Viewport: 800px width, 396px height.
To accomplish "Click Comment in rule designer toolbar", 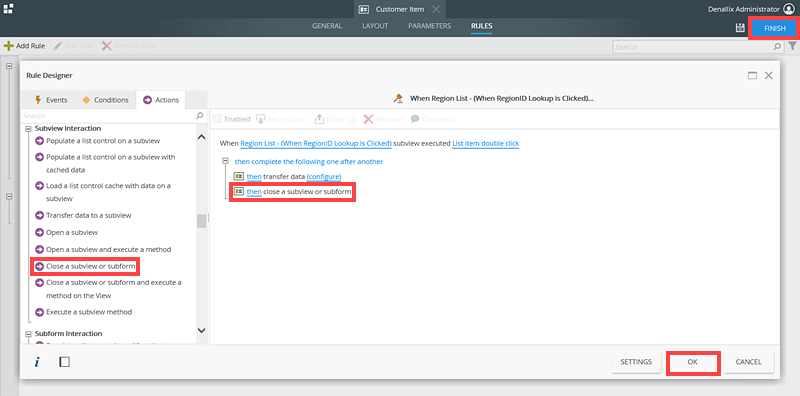I will coord(432,119).
